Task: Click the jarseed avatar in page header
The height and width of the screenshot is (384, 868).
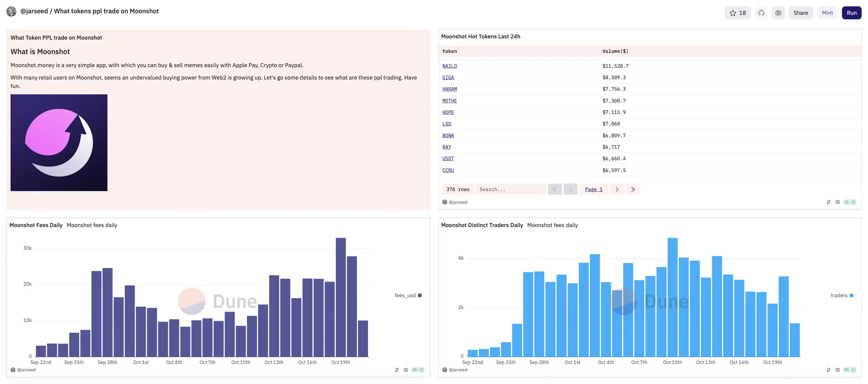Action: pyautogui.click(x=11, y=11)
